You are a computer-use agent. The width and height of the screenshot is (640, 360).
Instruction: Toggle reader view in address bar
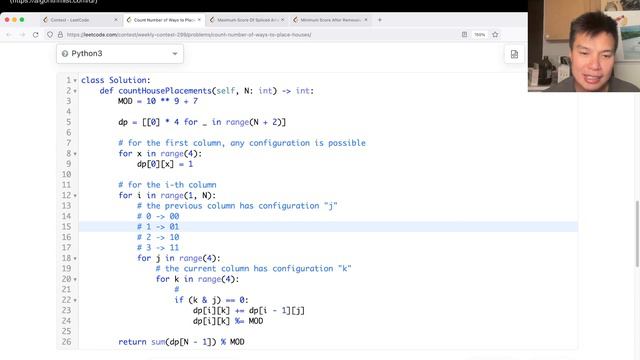[x=464, y=35]
